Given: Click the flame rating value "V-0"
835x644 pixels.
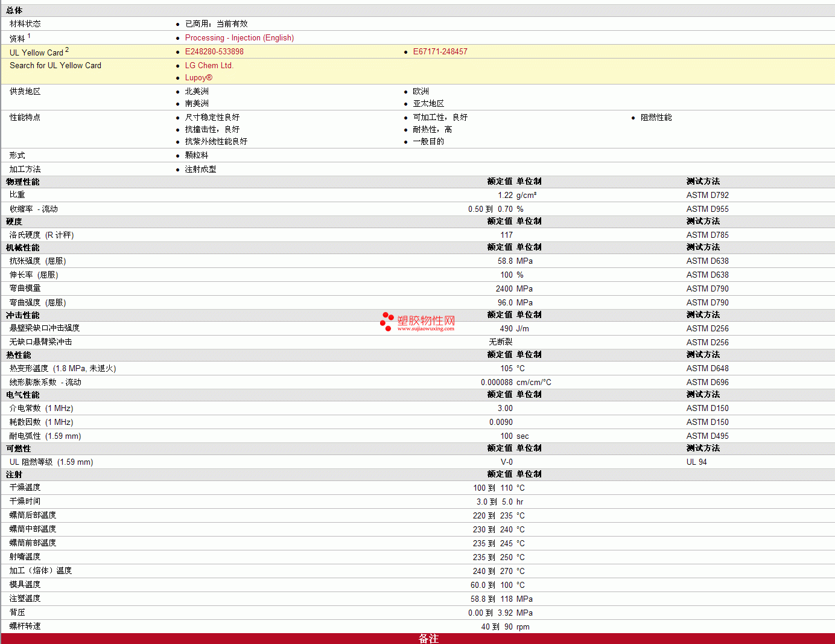Looking at the screenshot, I should pos(507,462).
